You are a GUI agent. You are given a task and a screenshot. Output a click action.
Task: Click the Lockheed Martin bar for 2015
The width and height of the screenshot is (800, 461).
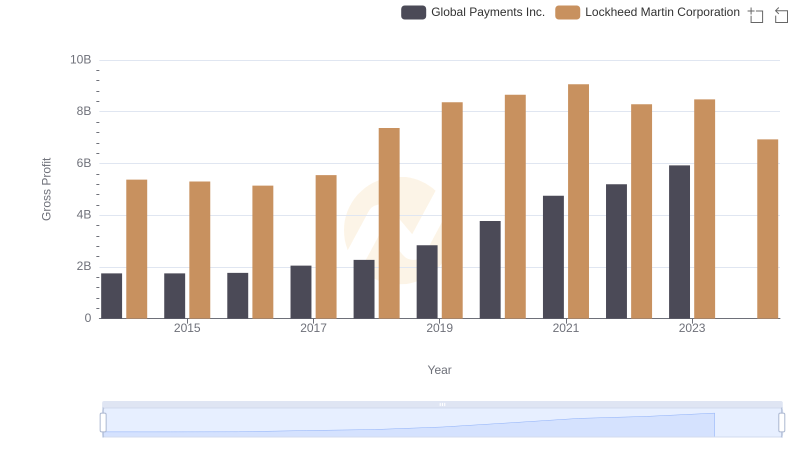(199, 250)
